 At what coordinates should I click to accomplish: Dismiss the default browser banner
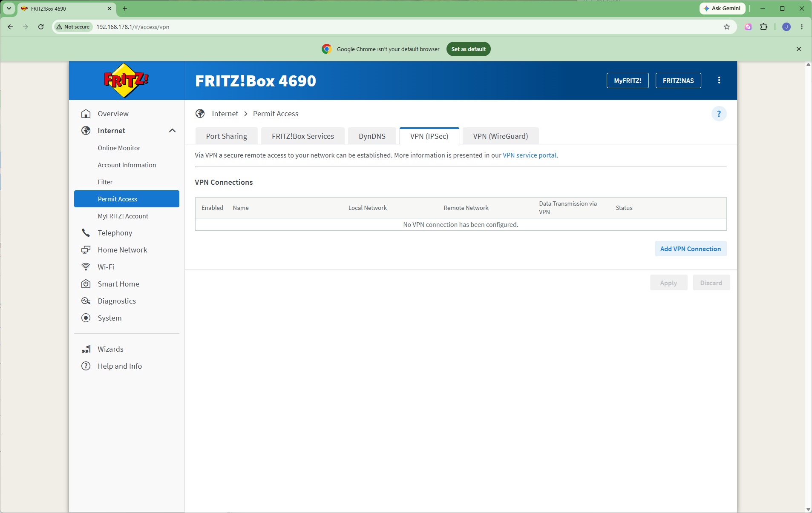click(x=799, y=49)
